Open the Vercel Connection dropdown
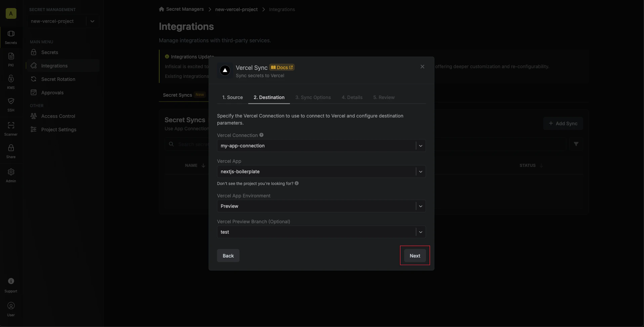 click(x=321, y=146)
